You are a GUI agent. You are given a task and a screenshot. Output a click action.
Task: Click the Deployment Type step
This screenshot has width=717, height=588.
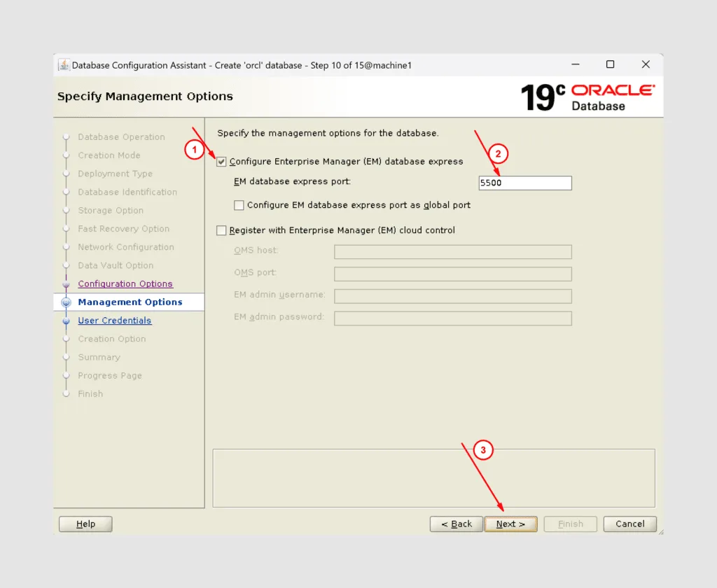116,174
